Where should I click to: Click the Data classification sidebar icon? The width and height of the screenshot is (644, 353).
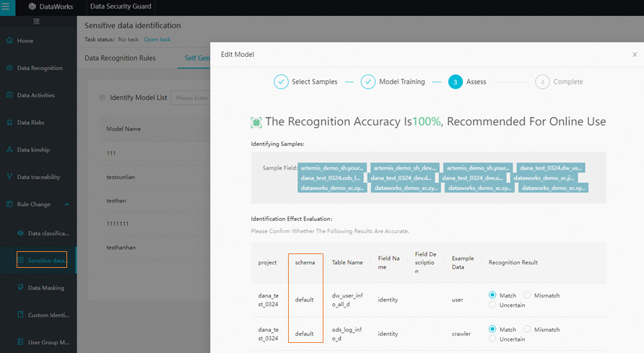(x=20, y=233)
